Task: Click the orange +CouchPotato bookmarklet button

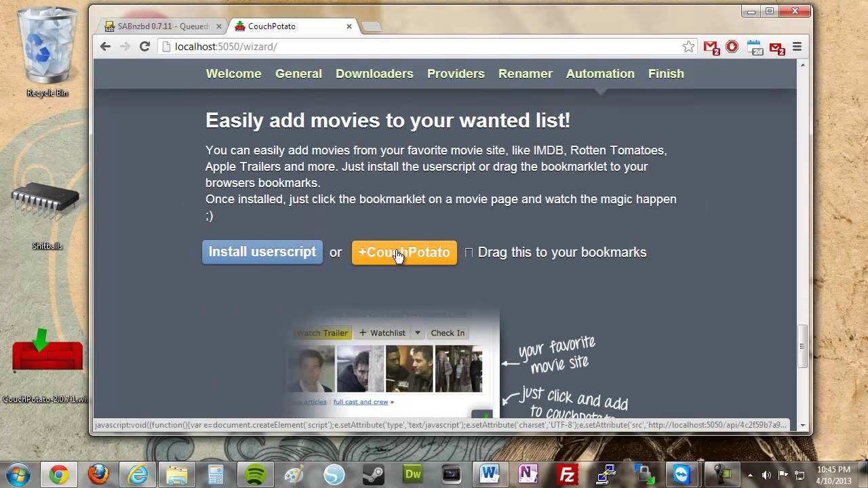Action: (x=404, y=253)
